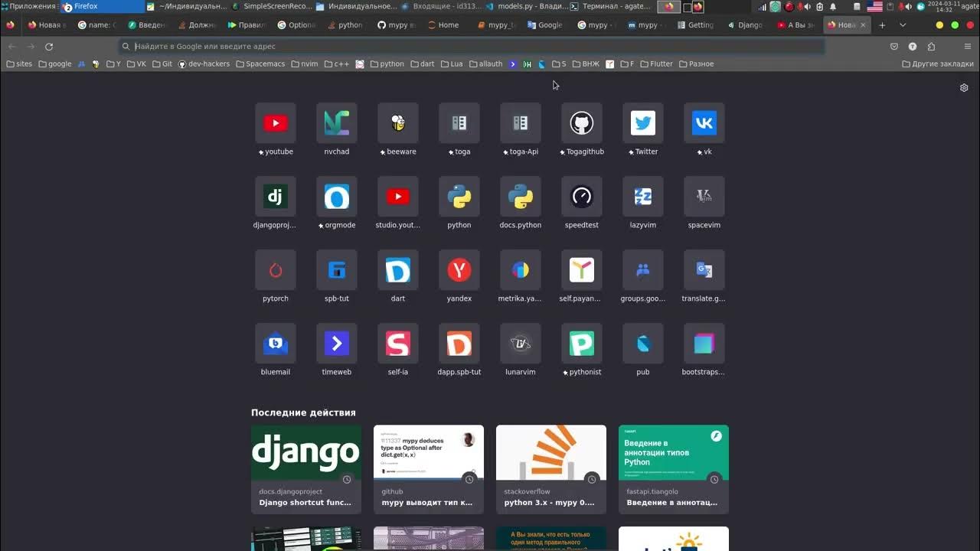The height and width of the screenshot is (551, 980).
Task: Switch to the 'Django' tab
Action: pos(744,25)
